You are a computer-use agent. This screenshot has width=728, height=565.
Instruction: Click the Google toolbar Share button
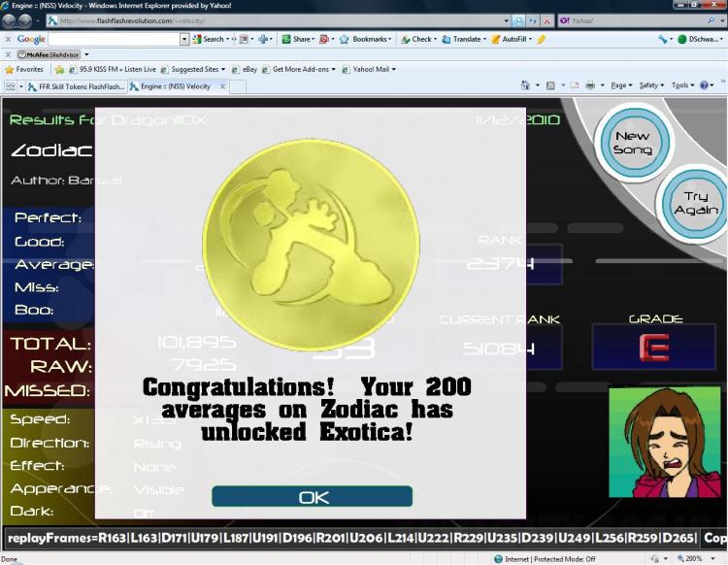(298, 40)
